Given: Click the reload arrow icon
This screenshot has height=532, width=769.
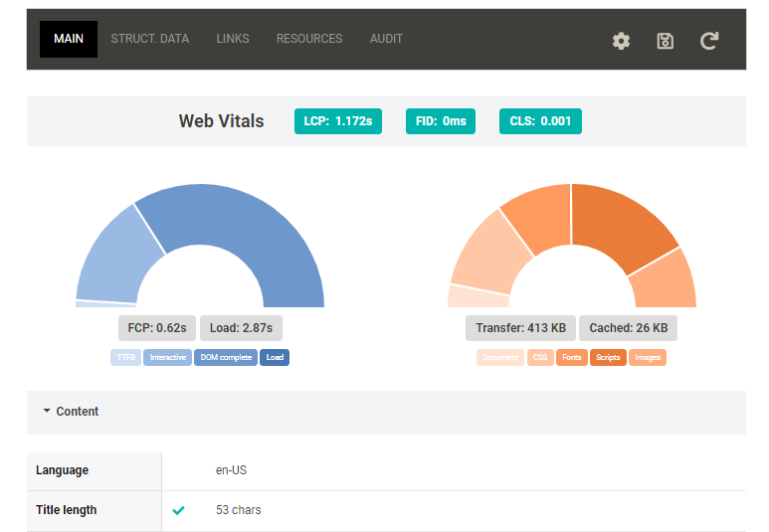Looking at the screenshot, I should tap(709, 41).
